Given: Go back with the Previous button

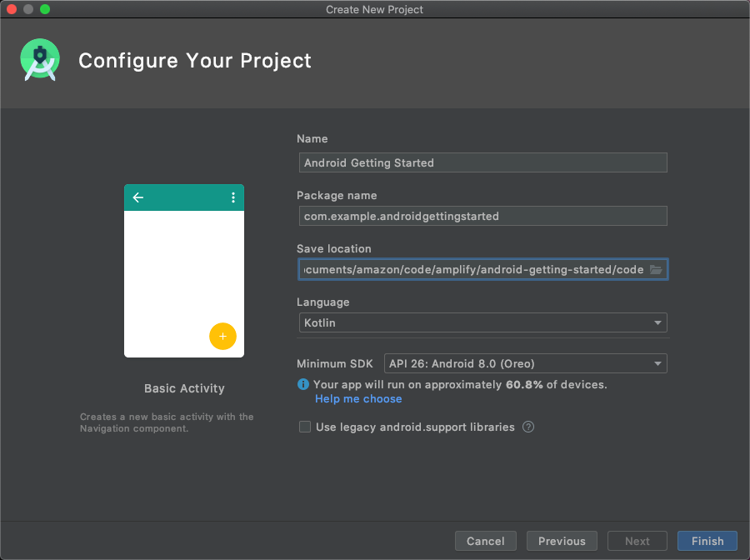Looking at the screenshot, I should pyautogui.click(x=562, y=541).
